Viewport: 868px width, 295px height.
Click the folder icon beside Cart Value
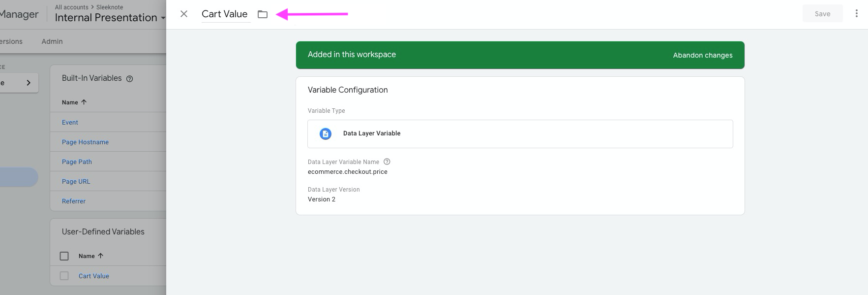(x=263, y=14)
